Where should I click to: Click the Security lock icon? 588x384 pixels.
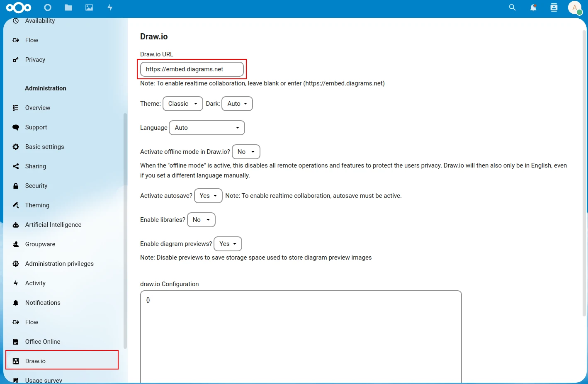16,186
